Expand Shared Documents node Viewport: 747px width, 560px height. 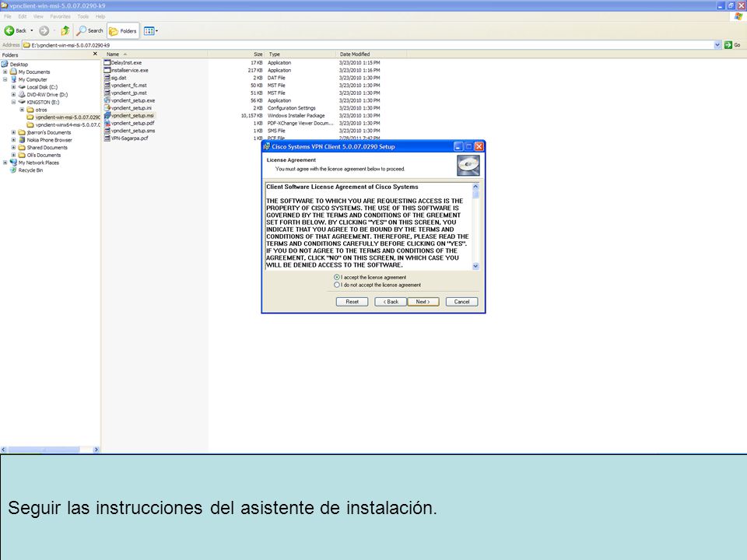13,148
